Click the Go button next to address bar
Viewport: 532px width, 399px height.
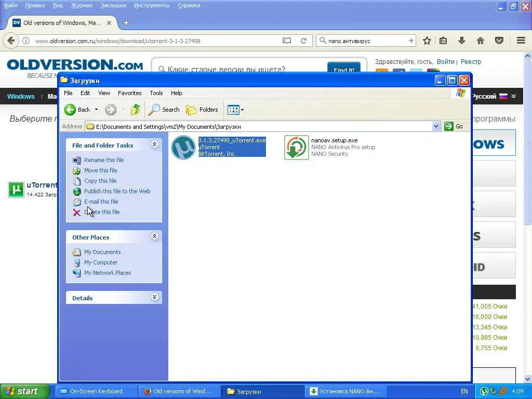[454, 126]
